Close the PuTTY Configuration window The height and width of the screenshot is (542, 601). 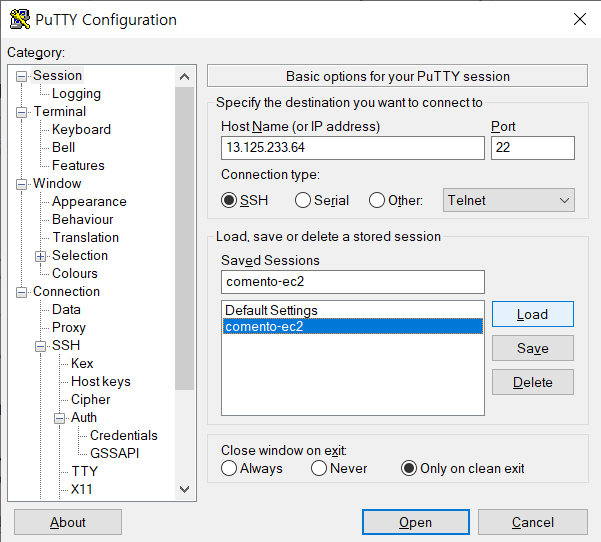tap(580, 19)
